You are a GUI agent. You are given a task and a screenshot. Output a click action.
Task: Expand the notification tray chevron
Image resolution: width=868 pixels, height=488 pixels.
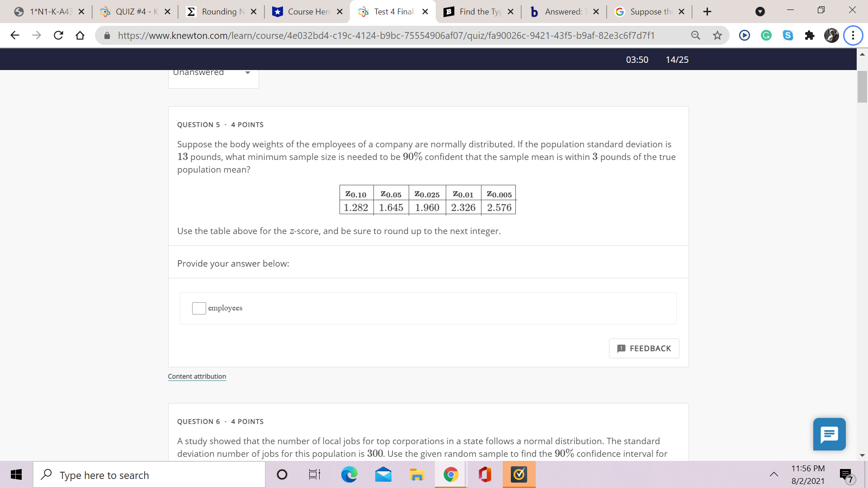click(x=774, y=474)
